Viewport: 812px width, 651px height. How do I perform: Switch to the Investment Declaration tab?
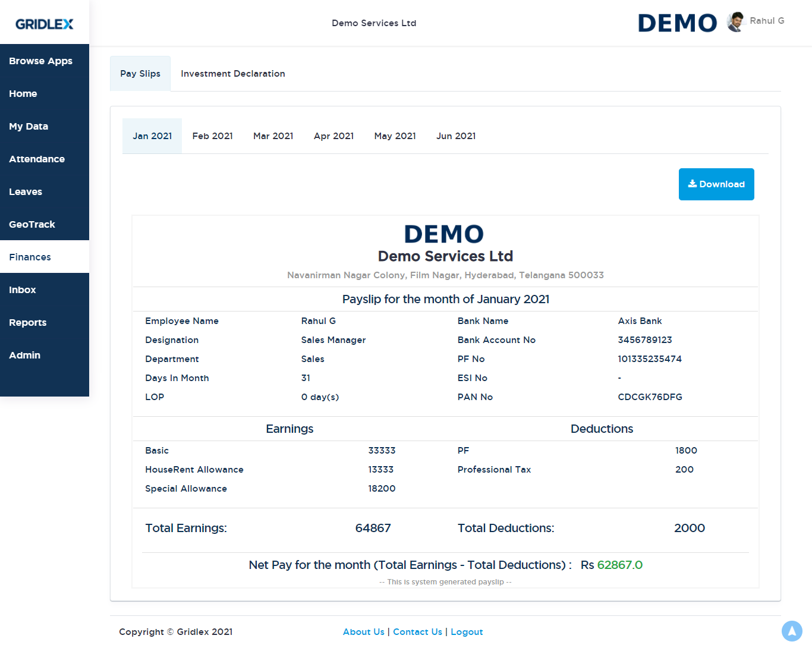click(x=232, y=73)
